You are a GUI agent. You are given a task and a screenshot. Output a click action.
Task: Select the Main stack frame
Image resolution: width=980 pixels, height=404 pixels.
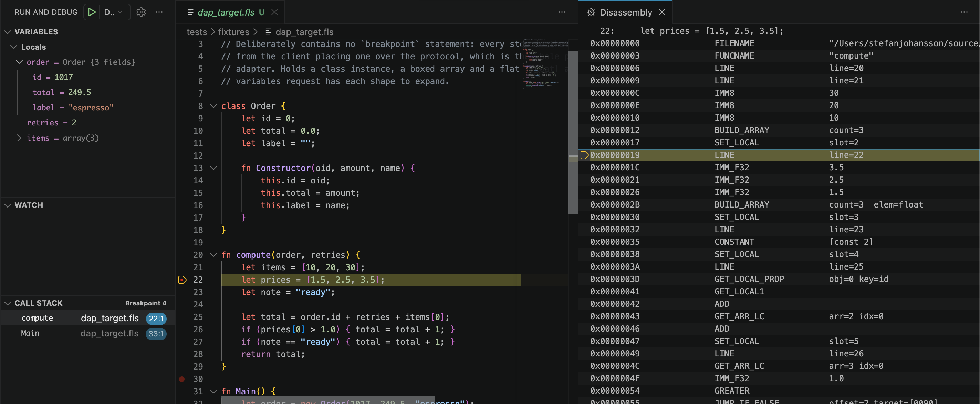[87, 334]
